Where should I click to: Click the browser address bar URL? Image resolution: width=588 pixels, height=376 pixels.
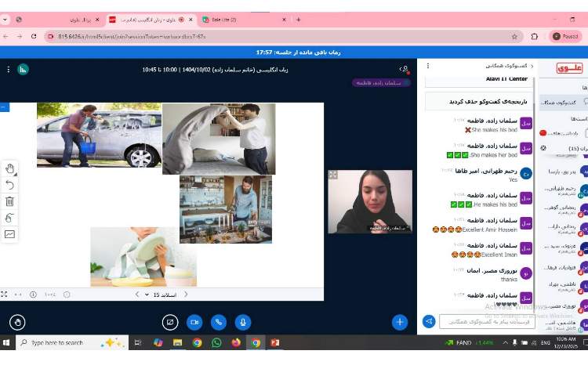[131, 37]
